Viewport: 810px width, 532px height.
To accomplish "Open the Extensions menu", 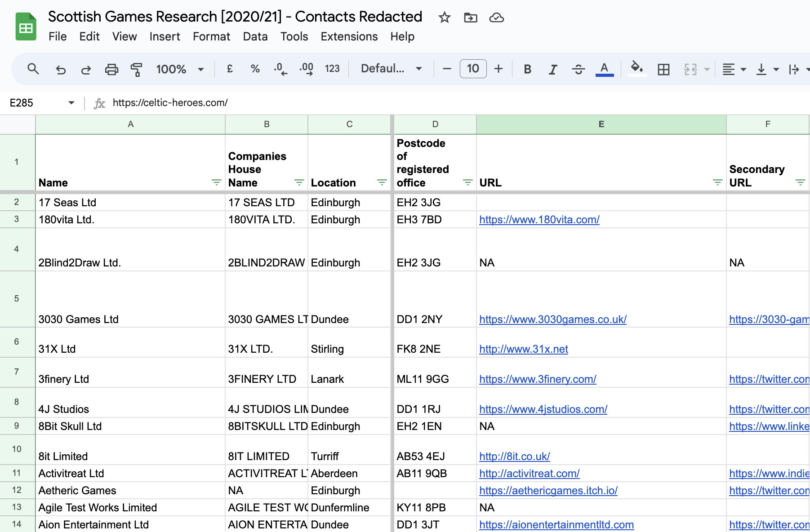I will point(349,36).
